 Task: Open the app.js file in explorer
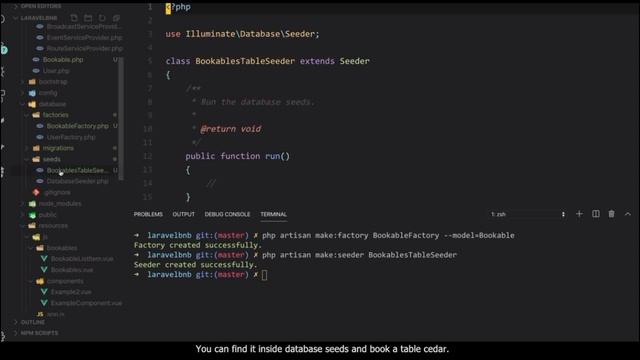56,314
